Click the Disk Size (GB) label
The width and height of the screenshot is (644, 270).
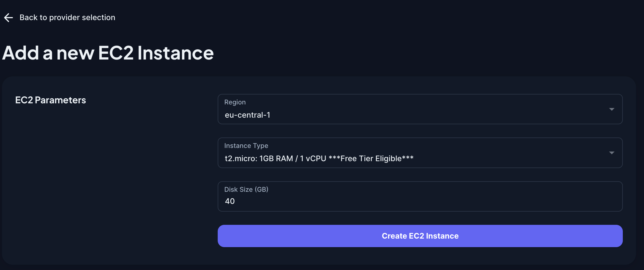[x=246, y=190]
